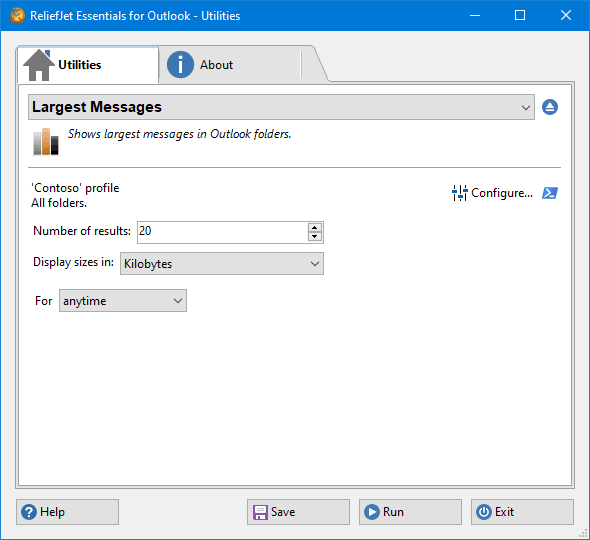Click the ReliefJet app icon in title bar

(x=17, y=15)
